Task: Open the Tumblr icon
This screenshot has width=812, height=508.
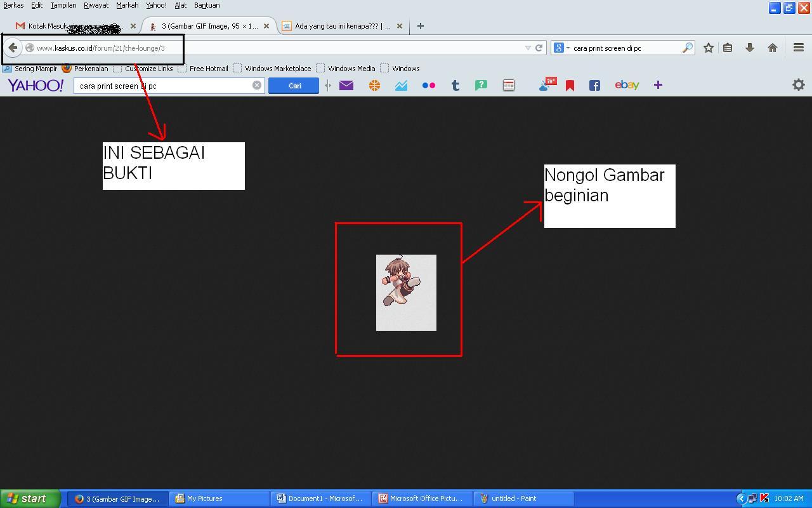Action: tap(455, 85)
